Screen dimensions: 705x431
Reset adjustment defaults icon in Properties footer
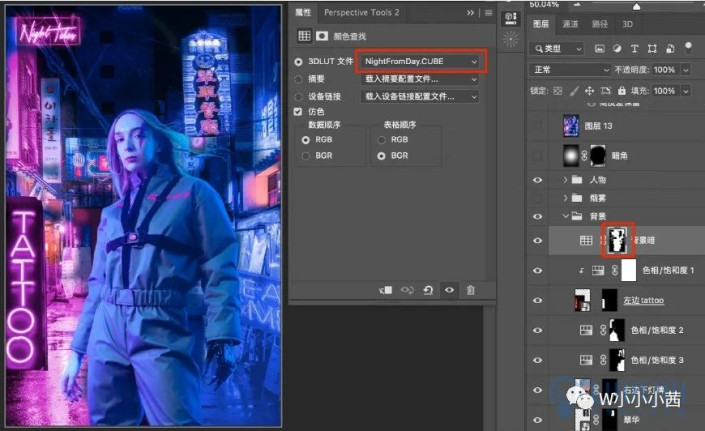(x=428, y=290)
